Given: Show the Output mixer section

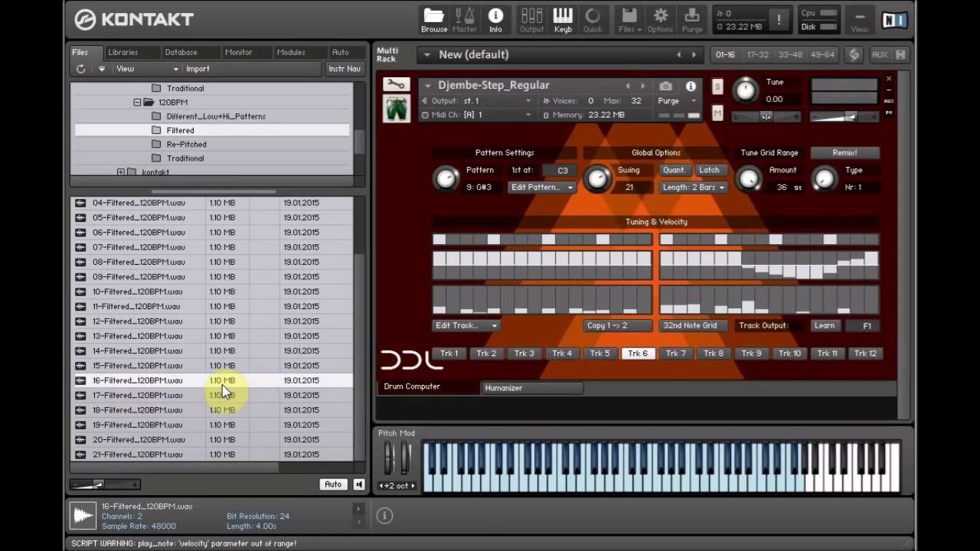Looking at the screenshot, I should (531, 19).
